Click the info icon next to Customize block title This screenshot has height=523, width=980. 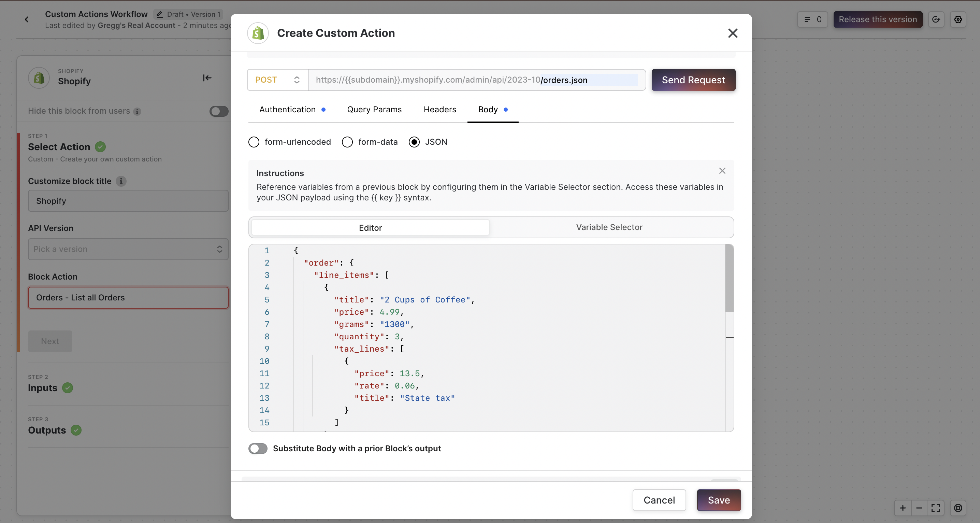(121, 181)
